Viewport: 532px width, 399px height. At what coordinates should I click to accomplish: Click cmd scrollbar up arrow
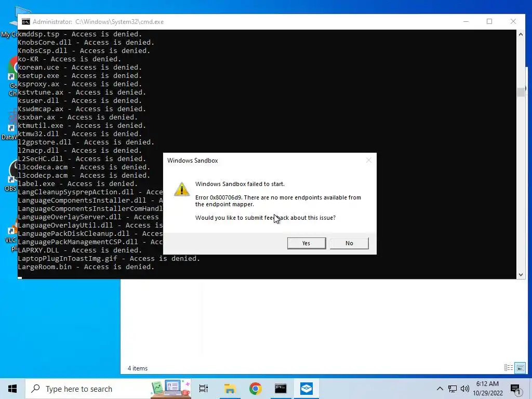click(521, 34)
